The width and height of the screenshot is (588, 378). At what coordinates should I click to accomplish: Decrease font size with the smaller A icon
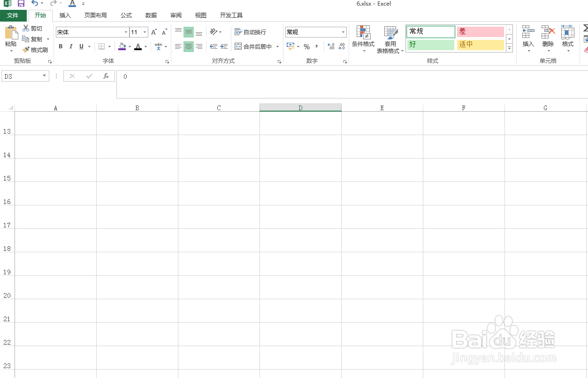(164, 32)
